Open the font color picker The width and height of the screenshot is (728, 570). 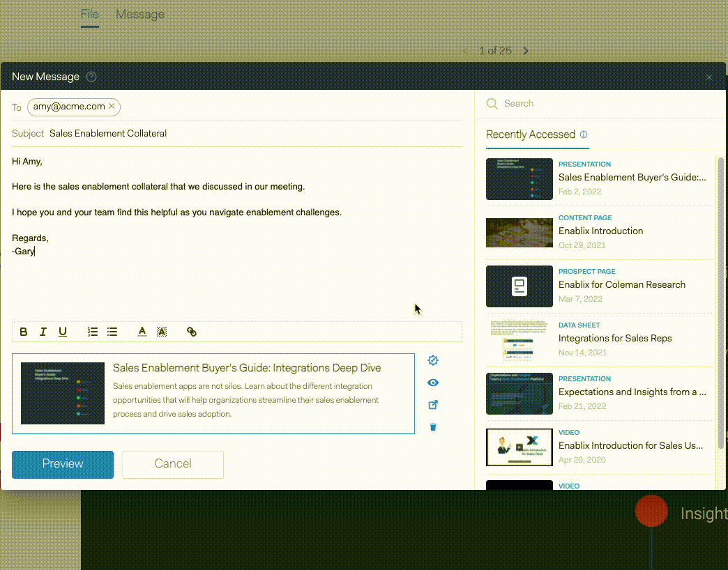(142, 332)
